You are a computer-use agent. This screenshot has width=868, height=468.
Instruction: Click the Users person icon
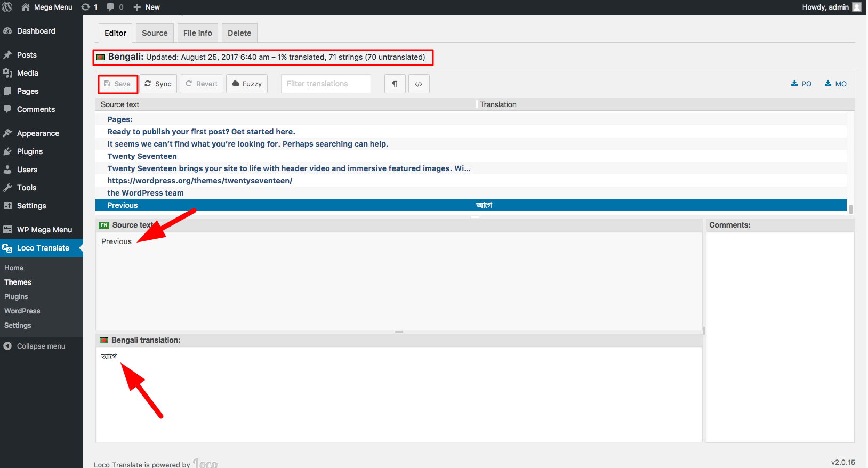point(7,170)
